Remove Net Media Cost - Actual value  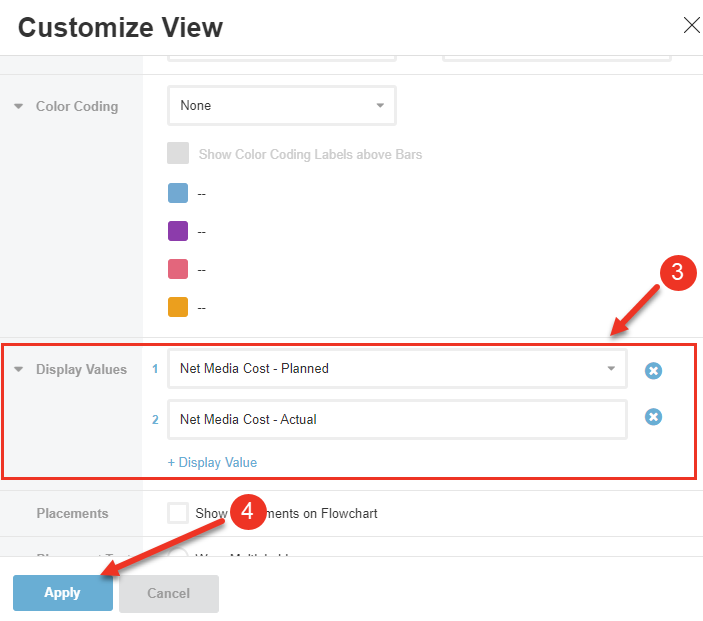point(653,417)
